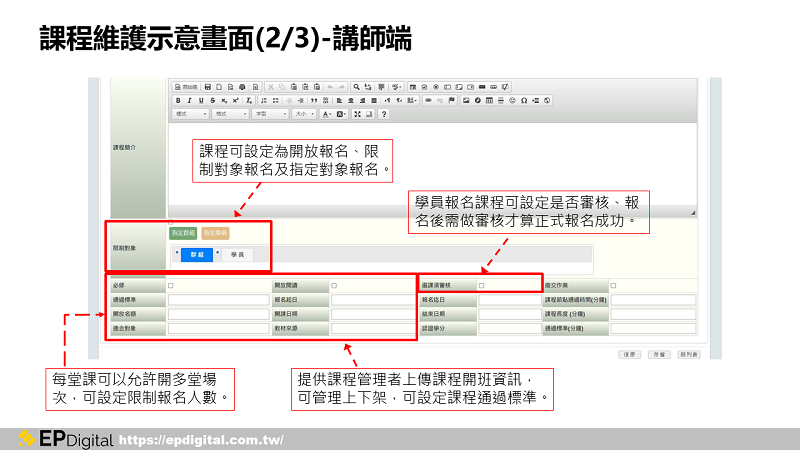This screenshot has height=450, width=800.
Task: Enable the 開放閱讀 checkbox
Action: (334, 285)
